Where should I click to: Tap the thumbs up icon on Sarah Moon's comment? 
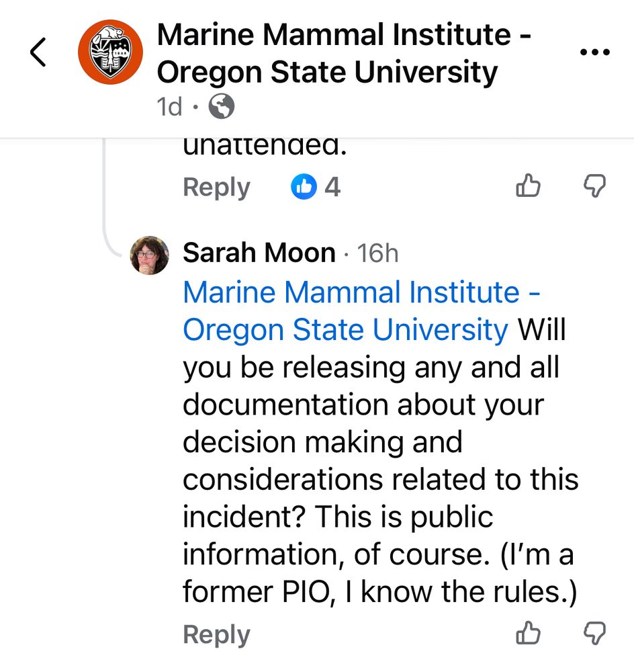528,634
